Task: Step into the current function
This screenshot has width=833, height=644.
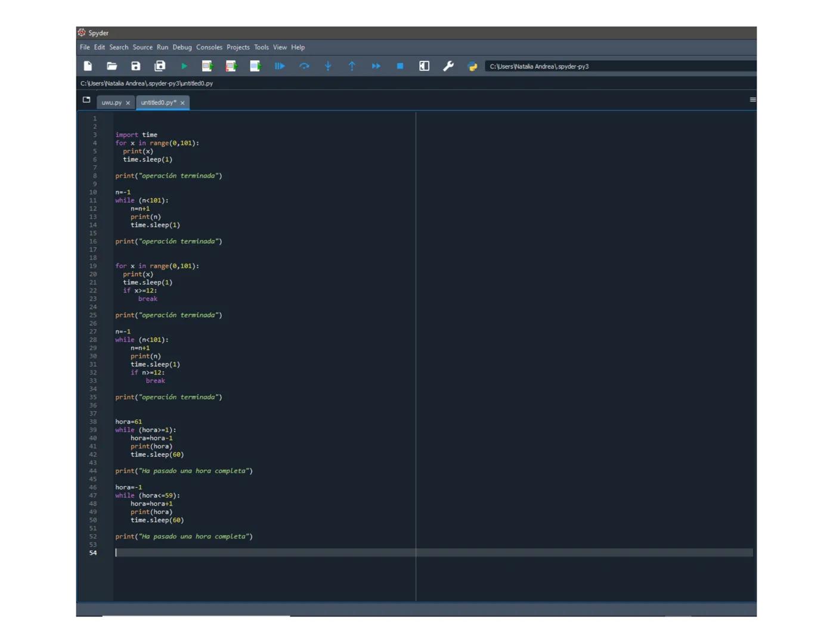Action: (x=329, y=66)
